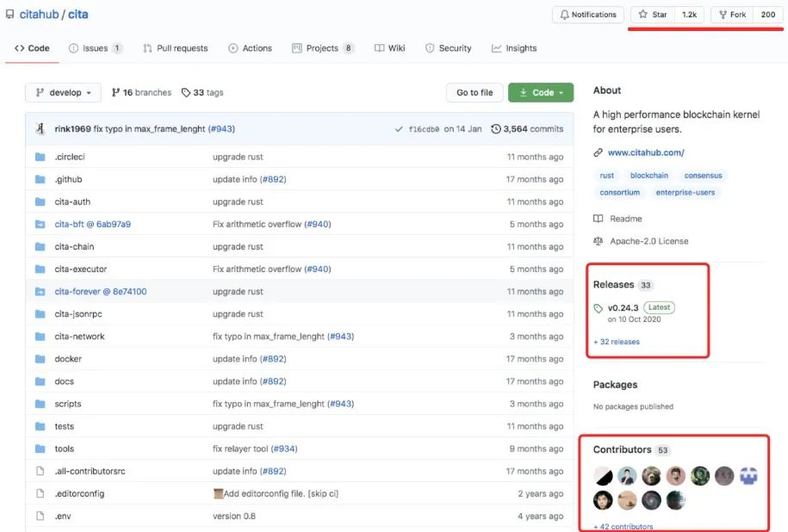Open the citahub owner link

pyautogui.click(x=39, y=15)
